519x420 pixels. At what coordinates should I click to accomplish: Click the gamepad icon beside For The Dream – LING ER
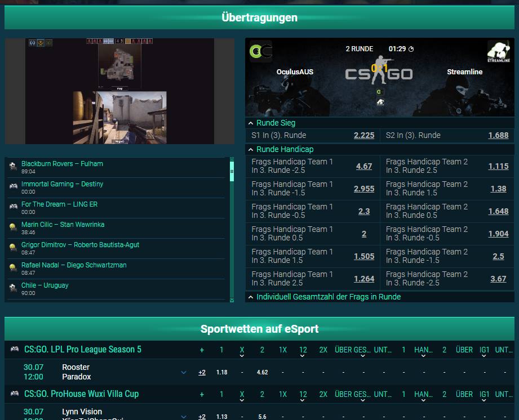[x=13, y=207]
